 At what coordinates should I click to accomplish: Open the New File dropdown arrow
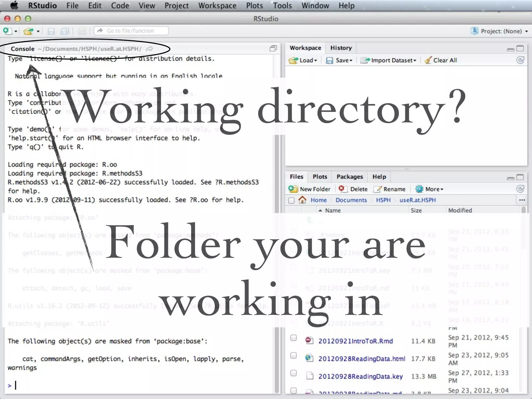[x=16, y=31]
